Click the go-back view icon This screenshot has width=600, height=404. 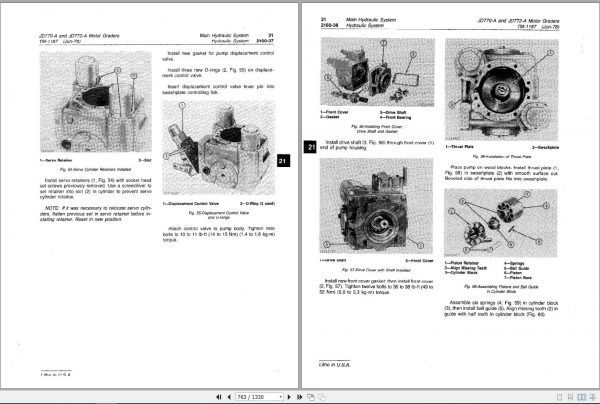point(311,397)
